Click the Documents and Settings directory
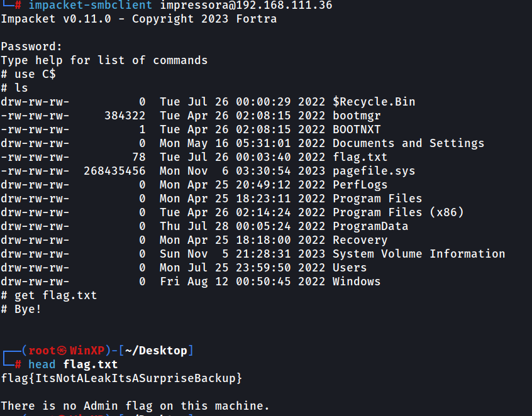The width and height of the screenshot is (532, 416). [x=409, y=143]
